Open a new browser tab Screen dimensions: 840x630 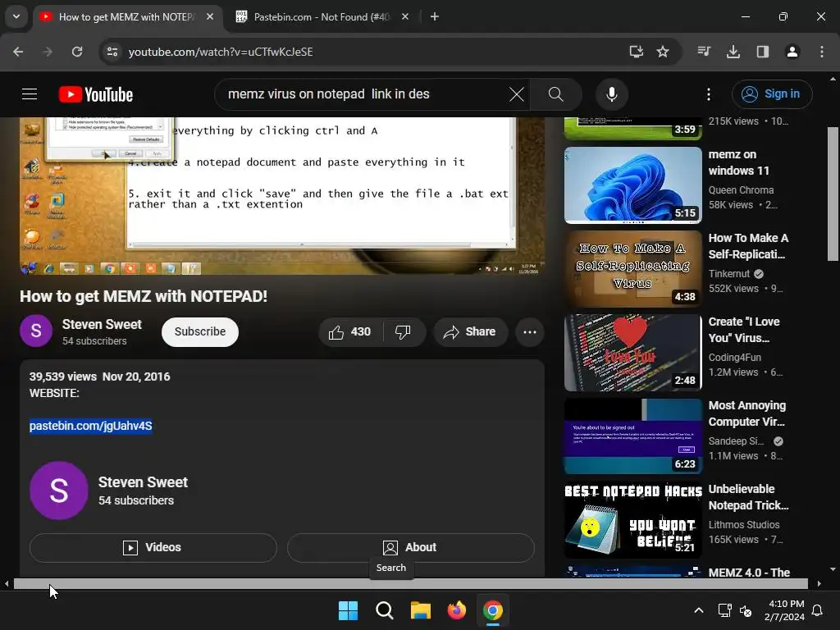(435, 17)
